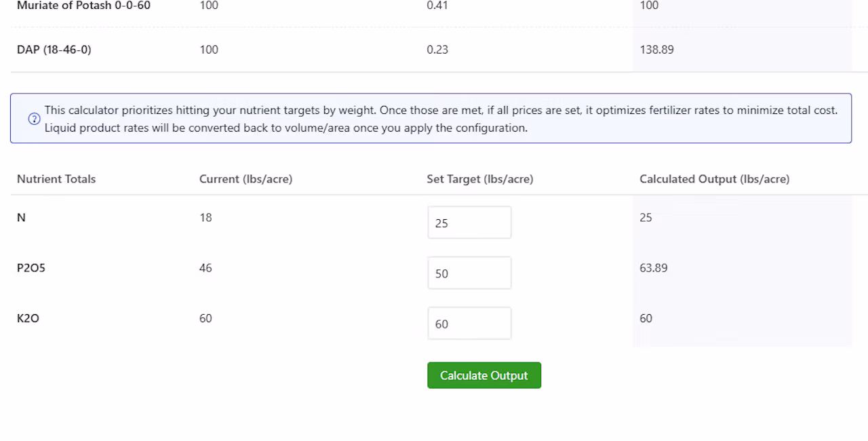Select the DAP (18-46-0) fertilizer row label
The height and width of the screenshot is (441, 868).
(x=54, y=50)
